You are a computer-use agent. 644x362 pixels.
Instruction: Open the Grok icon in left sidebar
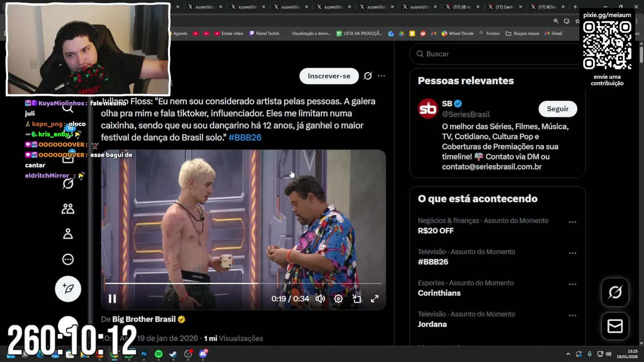[68, 184]
